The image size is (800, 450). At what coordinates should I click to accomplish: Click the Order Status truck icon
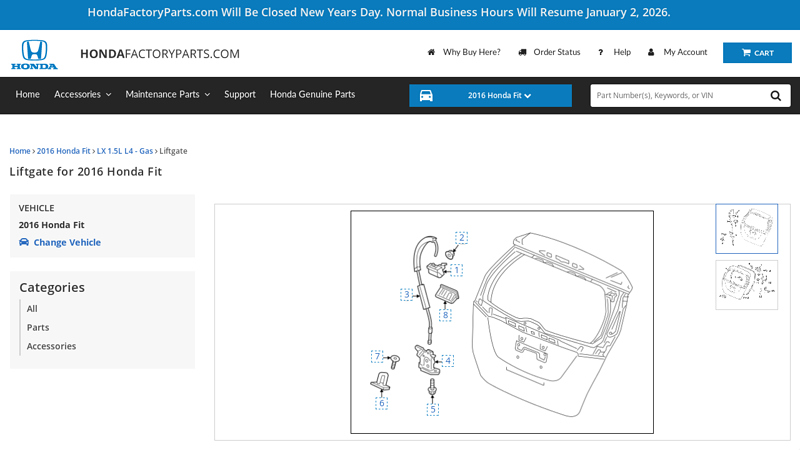(523, 52)
